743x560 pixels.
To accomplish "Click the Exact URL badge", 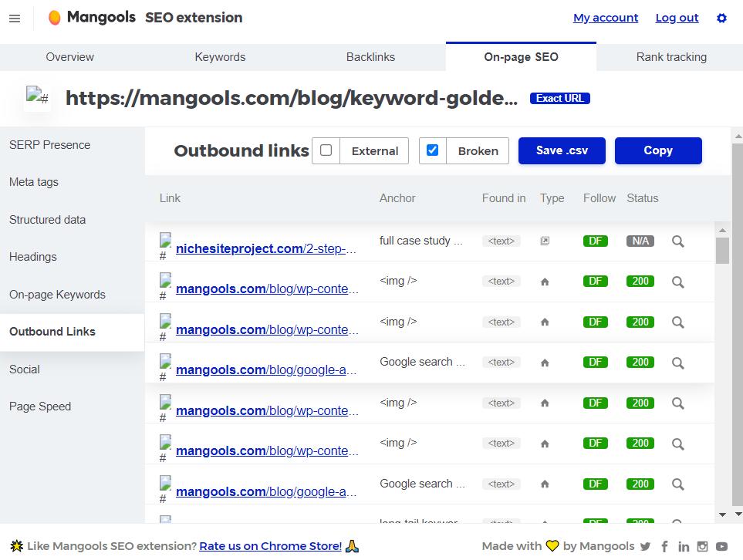I will tap(559, 98).
